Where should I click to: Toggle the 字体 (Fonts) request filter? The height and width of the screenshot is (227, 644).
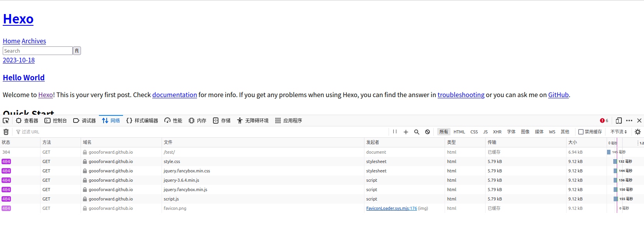tap(511, 132)
